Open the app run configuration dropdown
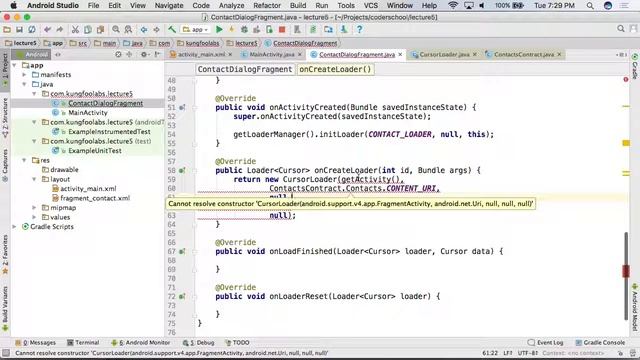This screenshot has width=640, height=360. pyautogui.click(x=196, y=29)
